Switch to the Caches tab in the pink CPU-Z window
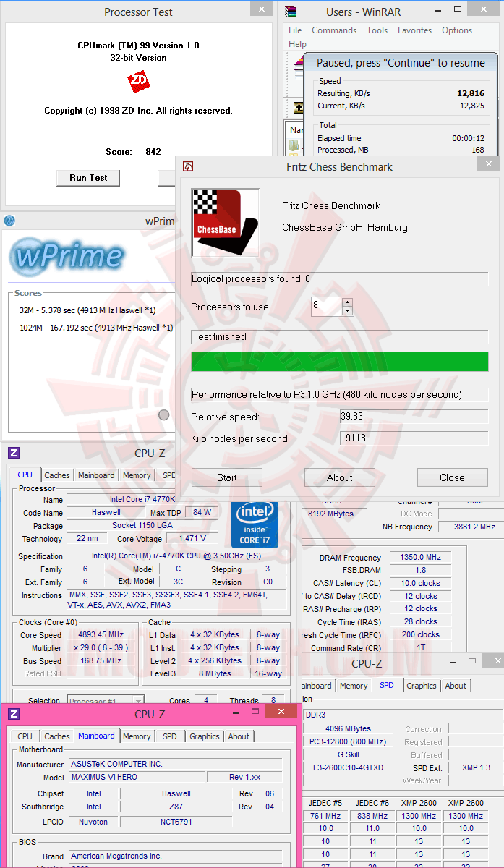Viewport: 504px width, 868px height. click(57, 736)
